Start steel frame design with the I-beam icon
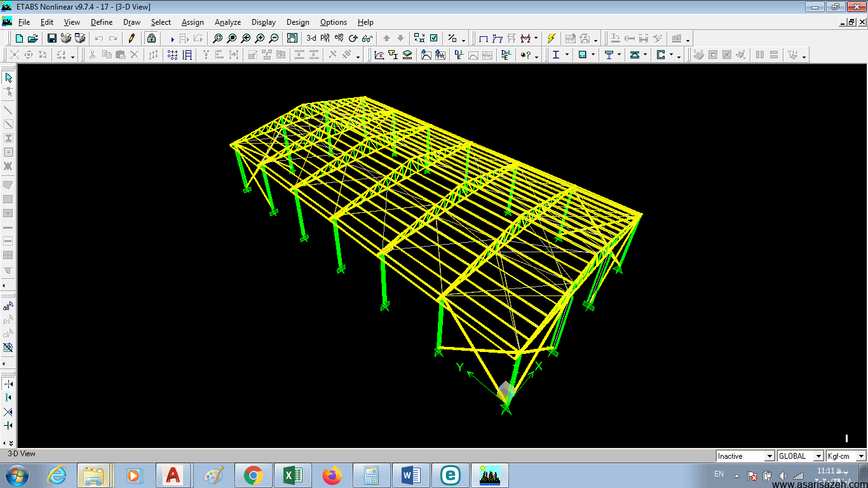Screen dimensions: 868x488 click(556, 55)
